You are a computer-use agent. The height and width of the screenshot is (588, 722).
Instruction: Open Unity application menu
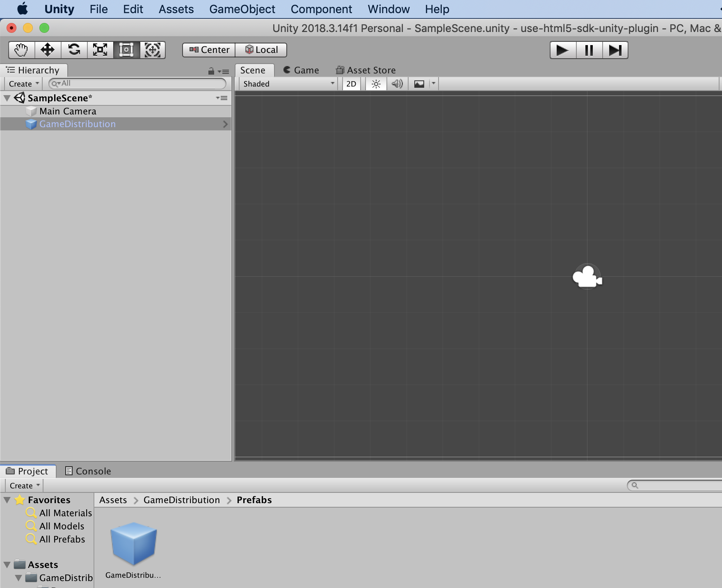(x=59, y=9)
